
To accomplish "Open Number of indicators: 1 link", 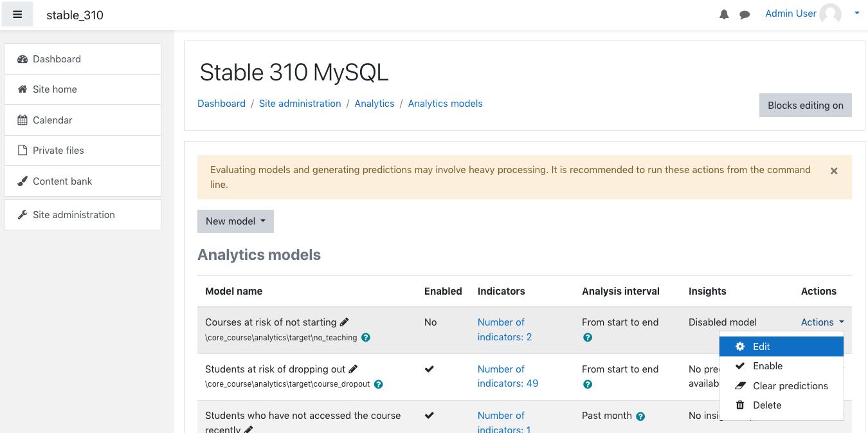I will tap(505, 422).
